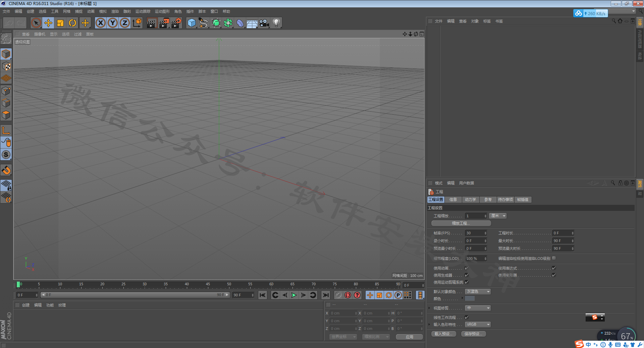
Task: Click the 颜色 color swatch
Action: coord(470,299)
